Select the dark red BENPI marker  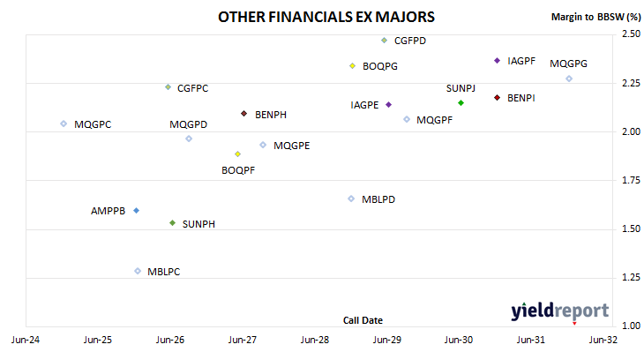point(497,97)
